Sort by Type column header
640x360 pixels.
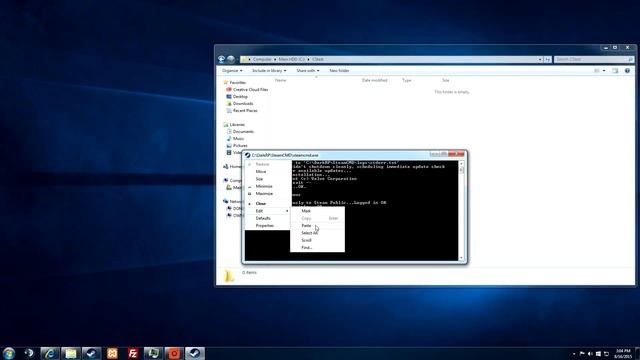click(x=407, y=80)
